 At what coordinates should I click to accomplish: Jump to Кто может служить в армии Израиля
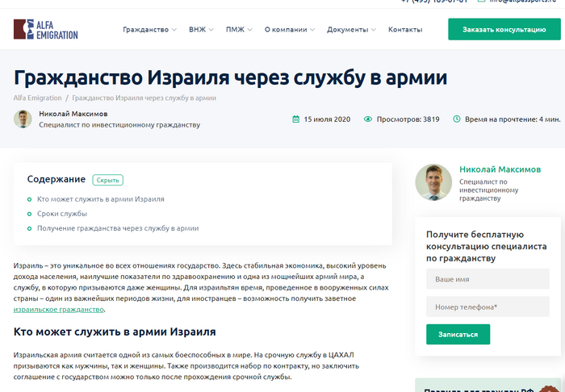101,199
